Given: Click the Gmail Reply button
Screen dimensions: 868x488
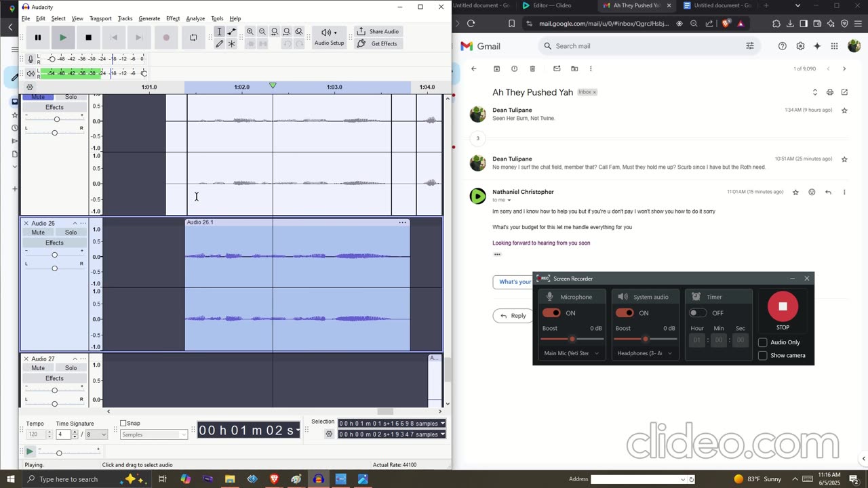Looking at the screenshot, I should pos(513,316).
